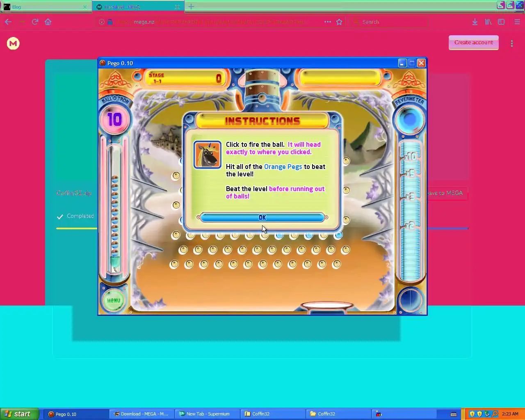Open the browser hamburger menu
The width and height of the screenshot is (525, 420).
tap(517, 22)
